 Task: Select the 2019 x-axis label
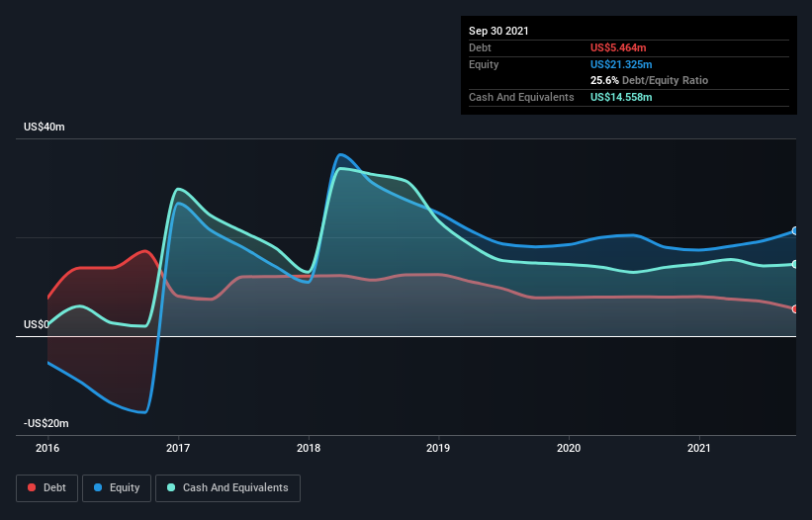tap(438, 448)
